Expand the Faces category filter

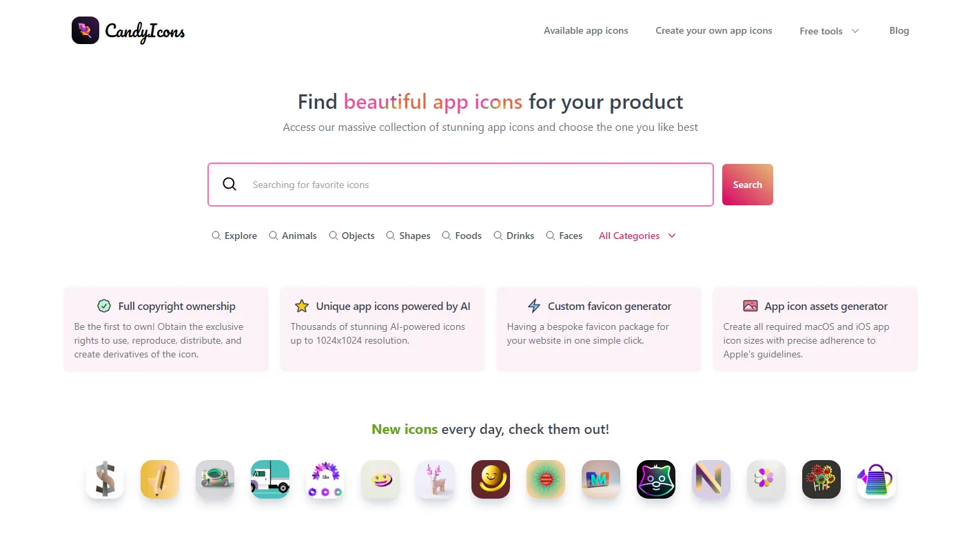click(564, 236)
